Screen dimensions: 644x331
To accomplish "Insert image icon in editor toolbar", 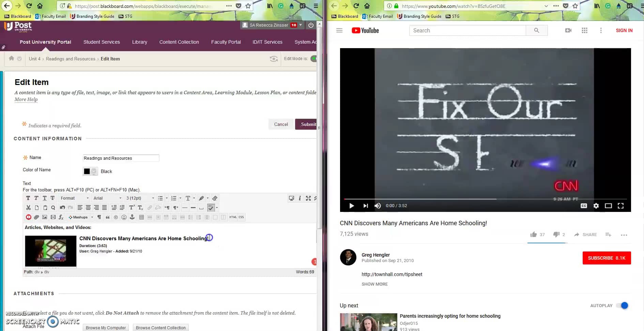I will point(45,217).
